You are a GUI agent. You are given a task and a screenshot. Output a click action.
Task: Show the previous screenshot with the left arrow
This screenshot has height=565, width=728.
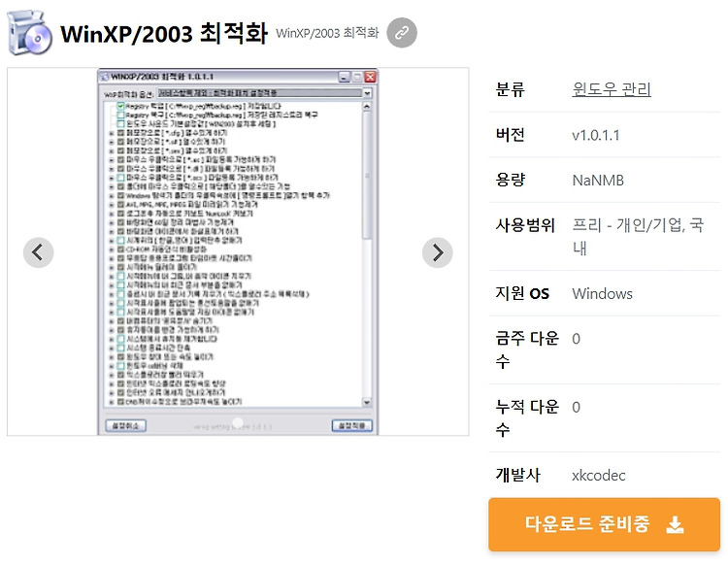point(39,252)
